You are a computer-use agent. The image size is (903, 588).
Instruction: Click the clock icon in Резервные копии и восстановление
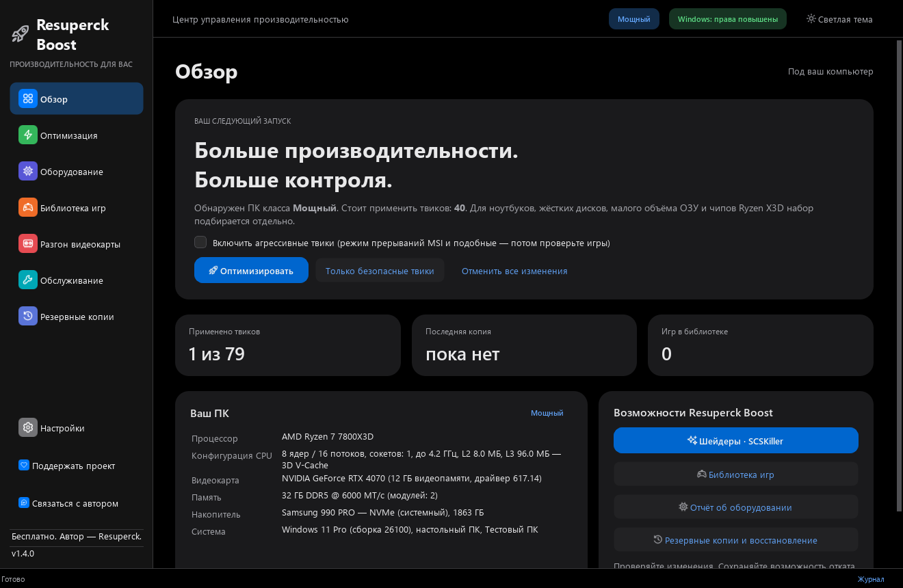[x=658, y=540]
